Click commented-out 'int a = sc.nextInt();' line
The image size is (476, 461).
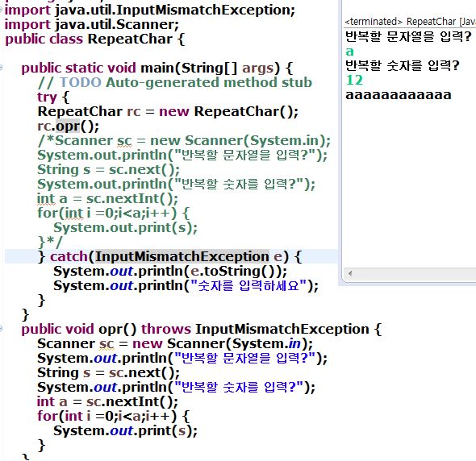(107, 198)
